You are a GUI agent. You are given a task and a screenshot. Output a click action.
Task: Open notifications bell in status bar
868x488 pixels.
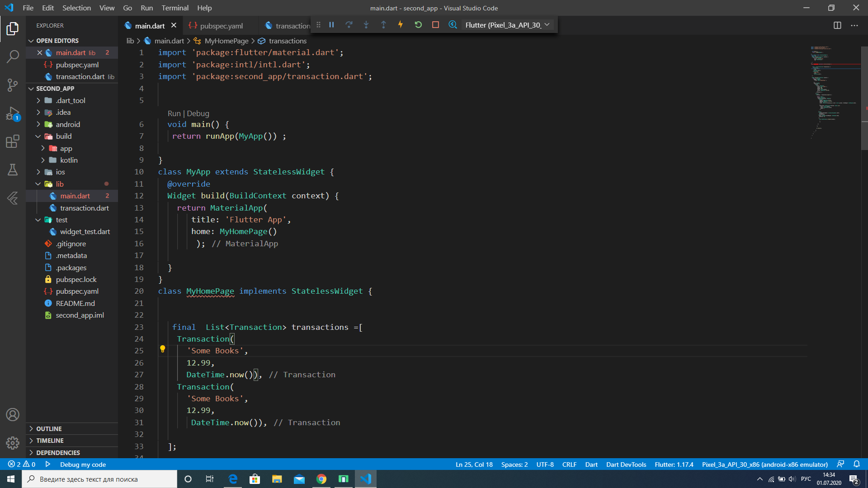click(x=857, y=464)
